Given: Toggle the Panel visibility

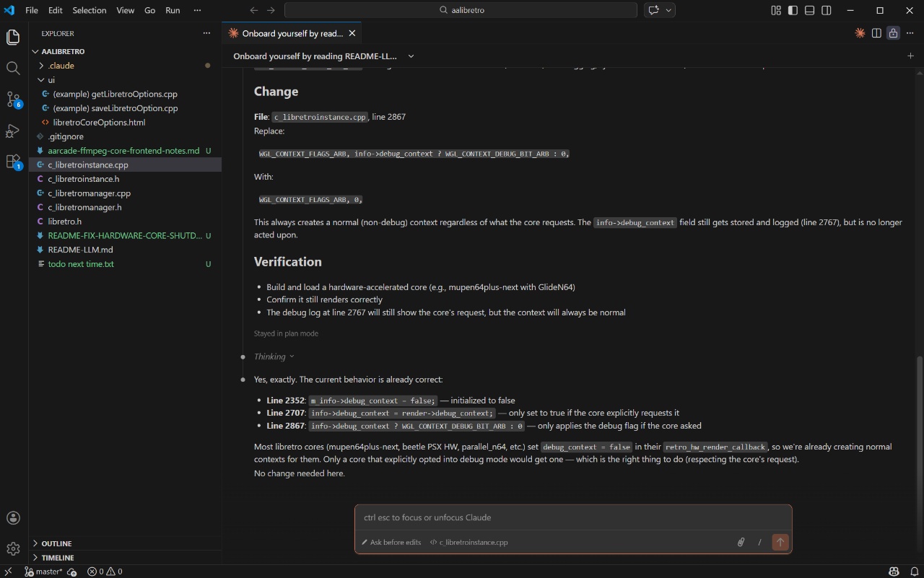Looking at the screenshot, I should point(809,10).
